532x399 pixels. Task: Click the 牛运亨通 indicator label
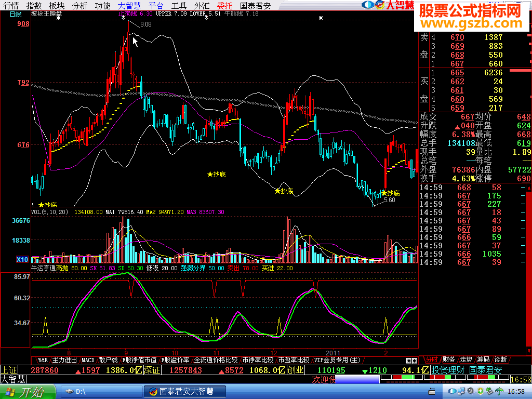(x=44, y=268)
